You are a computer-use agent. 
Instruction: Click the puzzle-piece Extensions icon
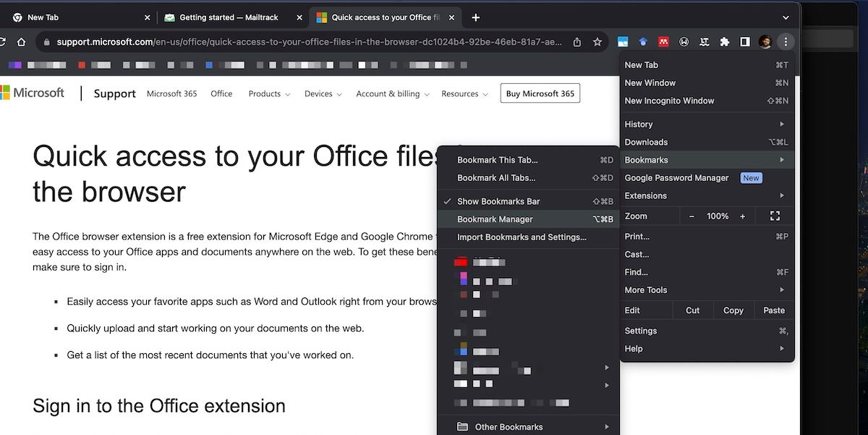724,41
